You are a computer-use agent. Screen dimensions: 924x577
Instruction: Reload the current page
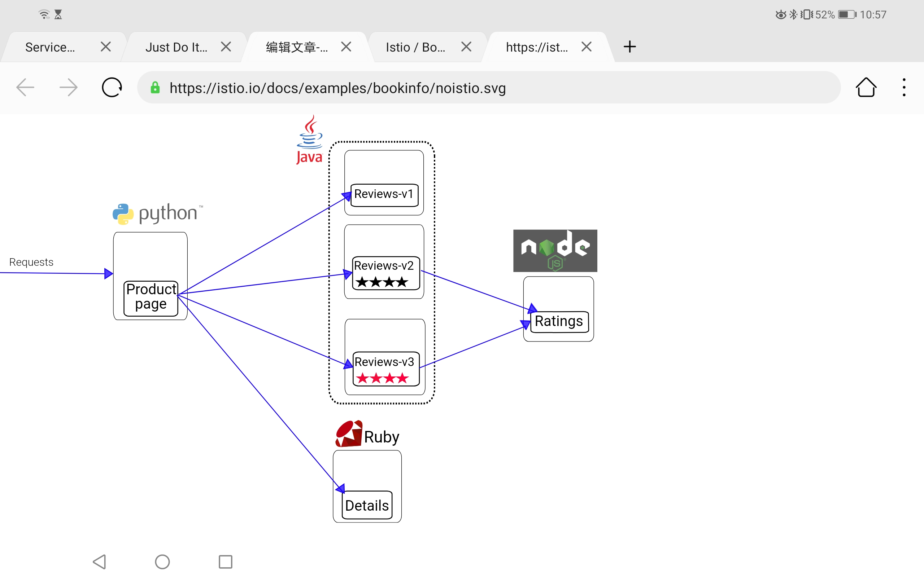click(112, 88)
